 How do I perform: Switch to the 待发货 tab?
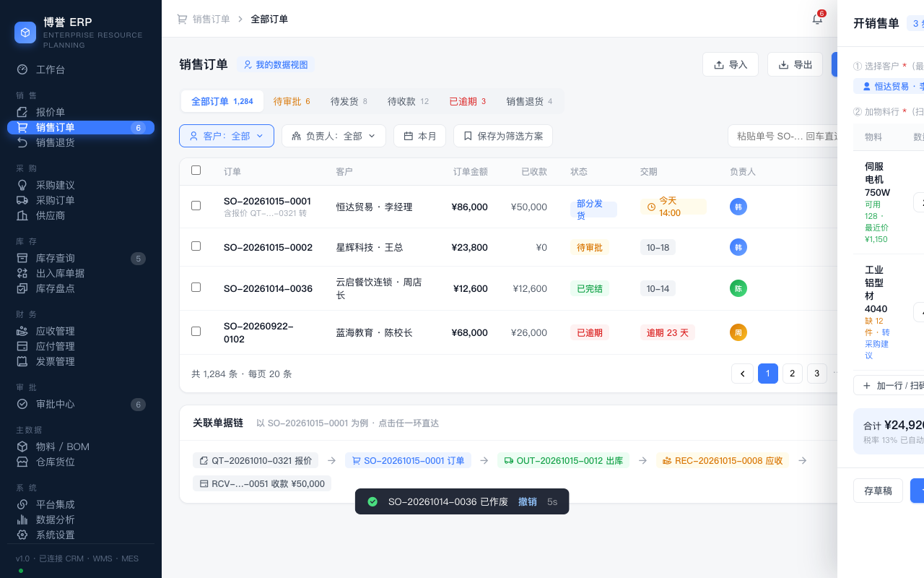[x=349, y=101]
